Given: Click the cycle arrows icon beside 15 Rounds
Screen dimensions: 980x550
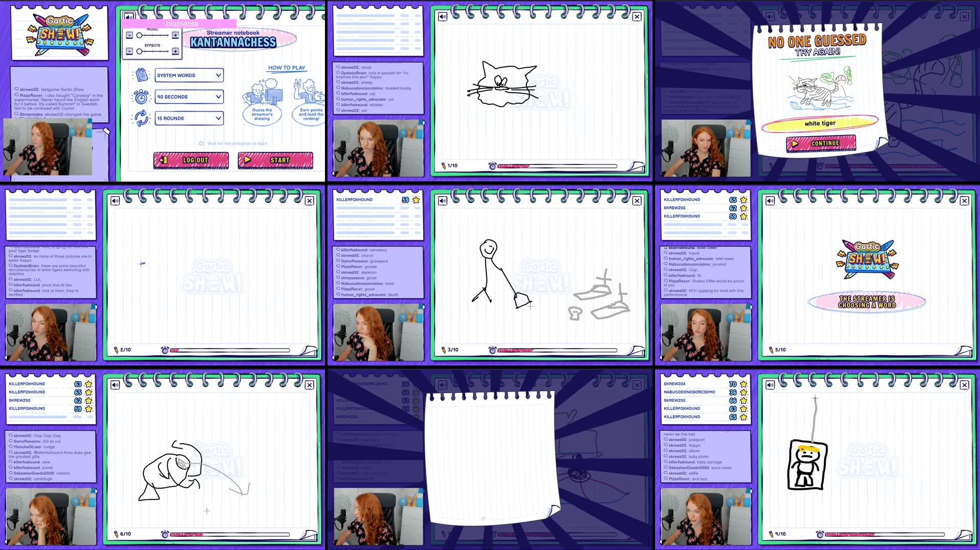Looking at the screenshot, I should (x=141, y=118).
